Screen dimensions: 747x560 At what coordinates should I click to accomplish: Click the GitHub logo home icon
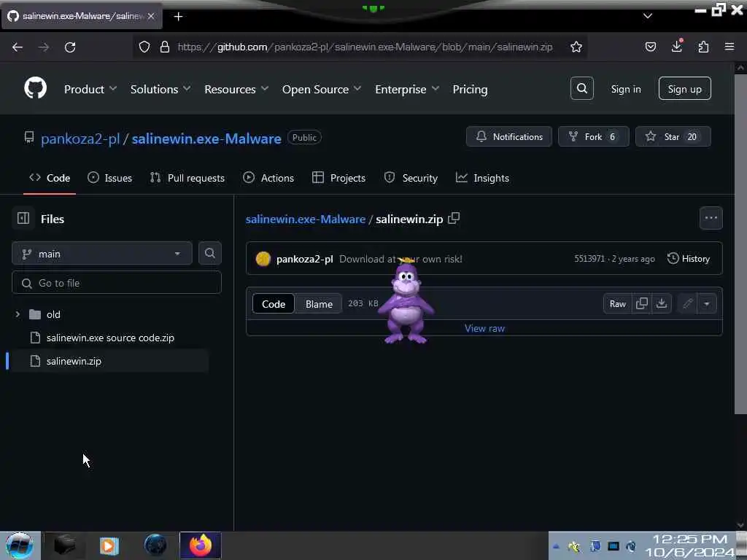point(35,88)
